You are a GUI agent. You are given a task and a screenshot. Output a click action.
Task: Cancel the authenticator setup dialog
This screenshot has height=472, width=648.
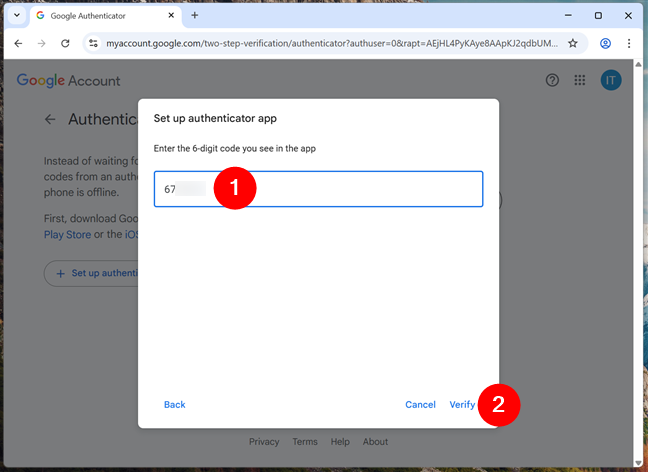[x=420, y=405]
